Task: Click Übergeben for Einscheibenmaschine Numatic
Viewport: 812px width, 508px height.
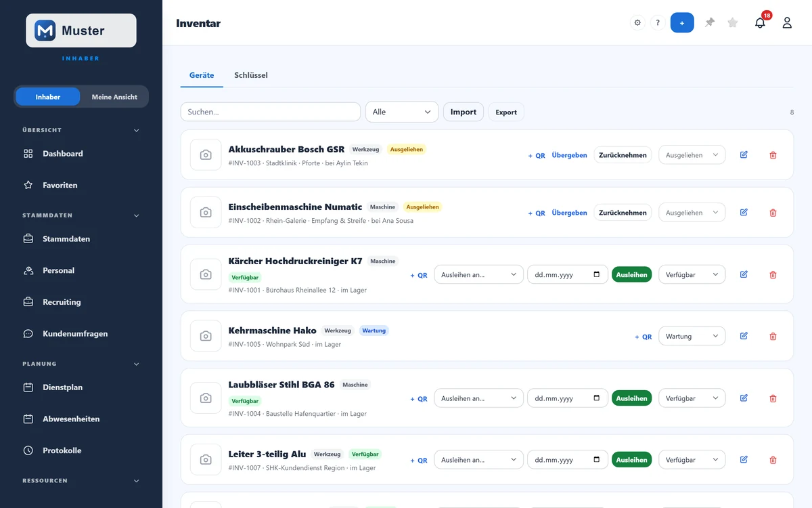Action: pos(570,213)
